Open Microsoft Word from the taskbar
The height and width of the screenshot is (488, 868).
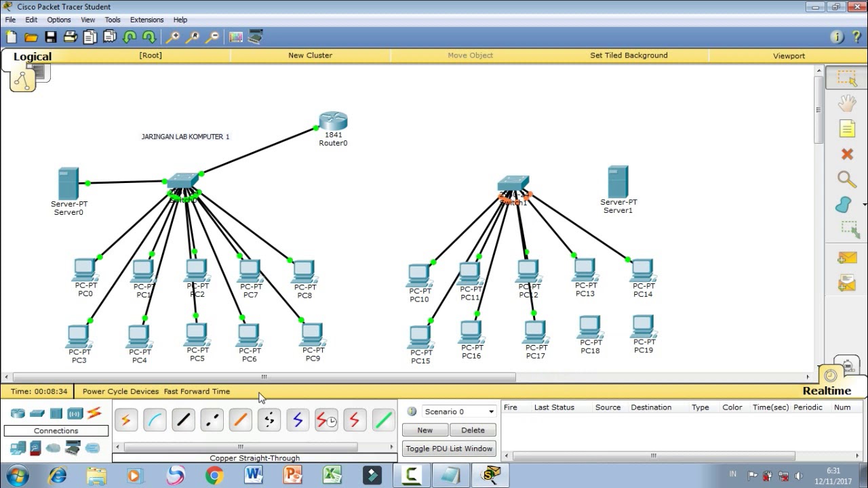(254, 475)
